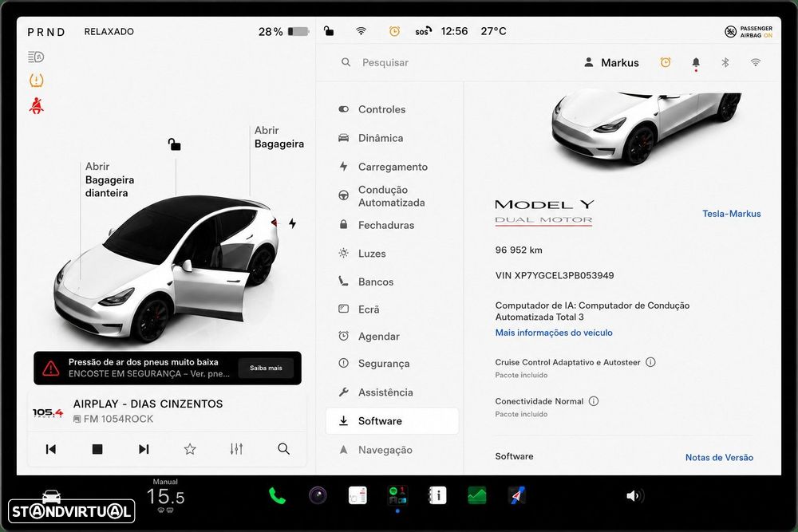Image resolution: width=798 pixels, height=532 pixels.
Task: Skip to previous radio station
Action: tap(51, 449)
